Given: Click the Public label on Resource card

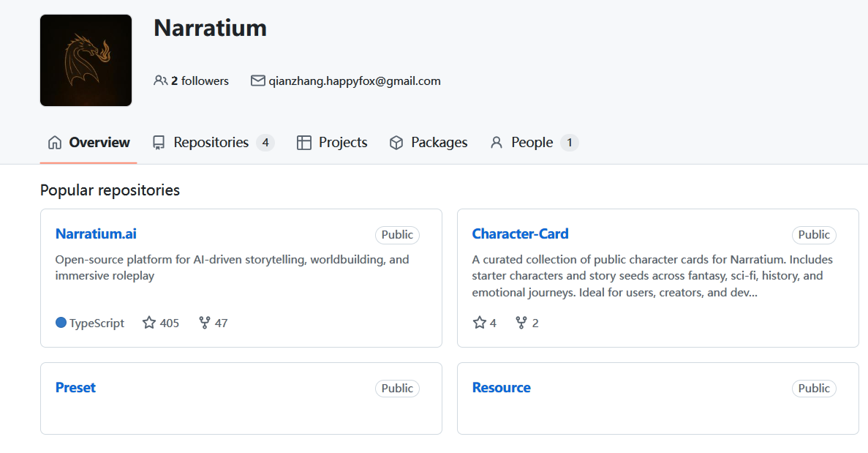Looking at the screenshot, I should tap(815, 388).
